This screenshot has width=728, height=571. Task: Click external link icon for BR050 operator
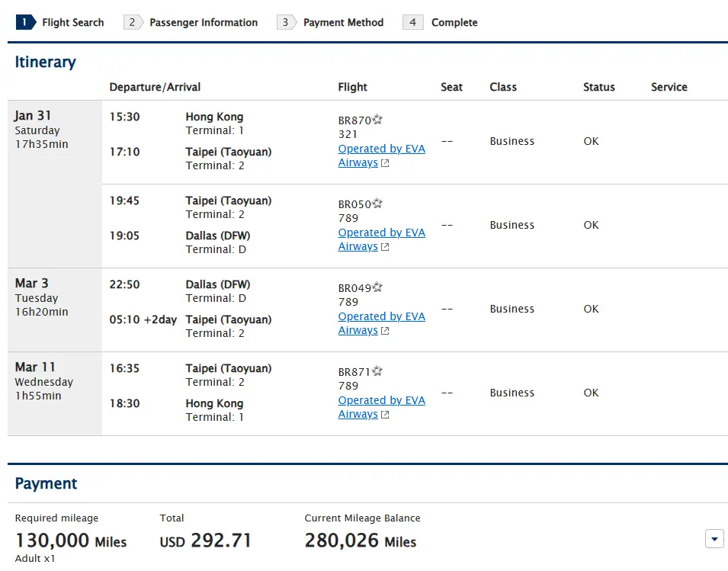[x=385, y=247]
